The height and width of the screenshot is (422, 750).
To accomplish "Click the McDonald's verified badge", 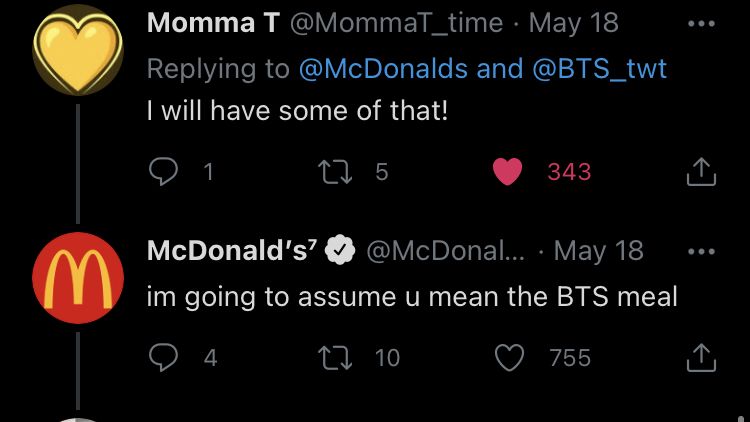I will [340, 250].
